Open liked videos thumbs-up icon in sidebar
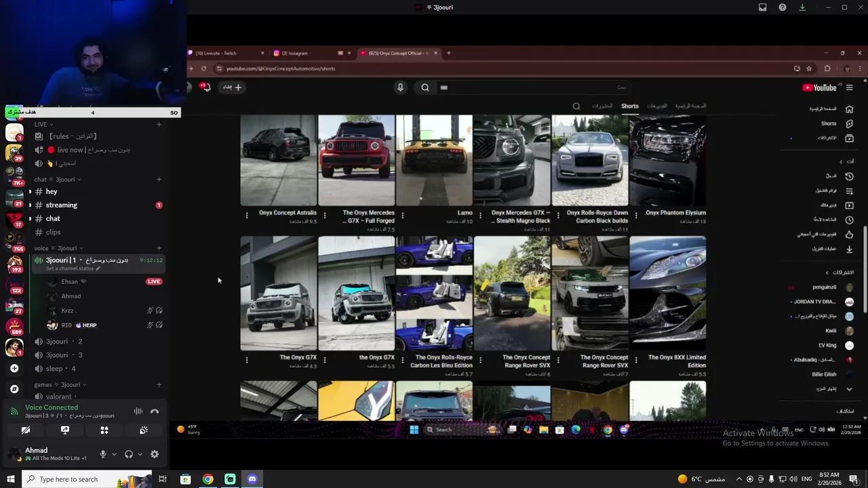868x488 pixels. 849,234
